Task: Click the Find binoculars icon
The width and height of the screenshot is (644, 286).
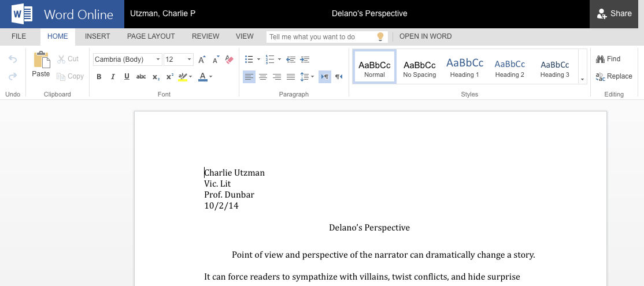Action: [600, 59]
